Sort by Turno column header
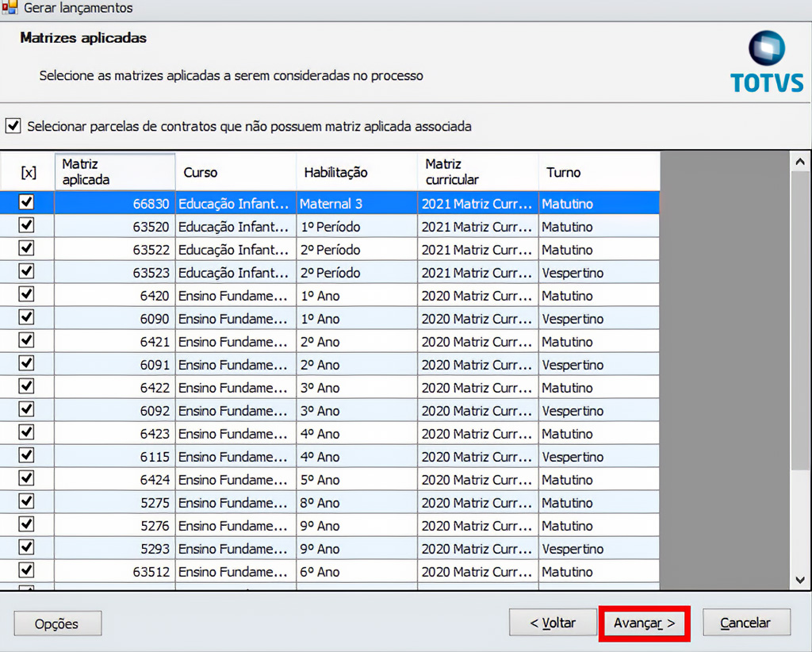Image resolution: width=812 pixels, height=652 pixels. tap(598, 172)
